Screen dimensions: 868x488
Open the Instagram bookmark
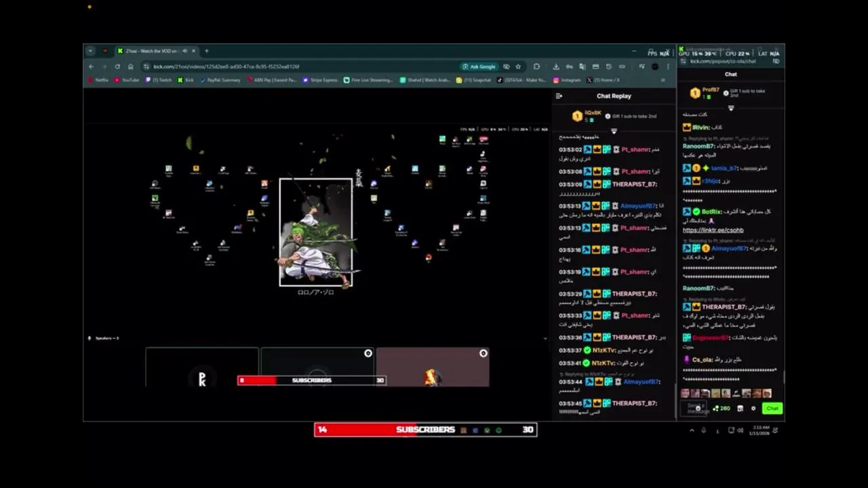(x=568, y=80)
